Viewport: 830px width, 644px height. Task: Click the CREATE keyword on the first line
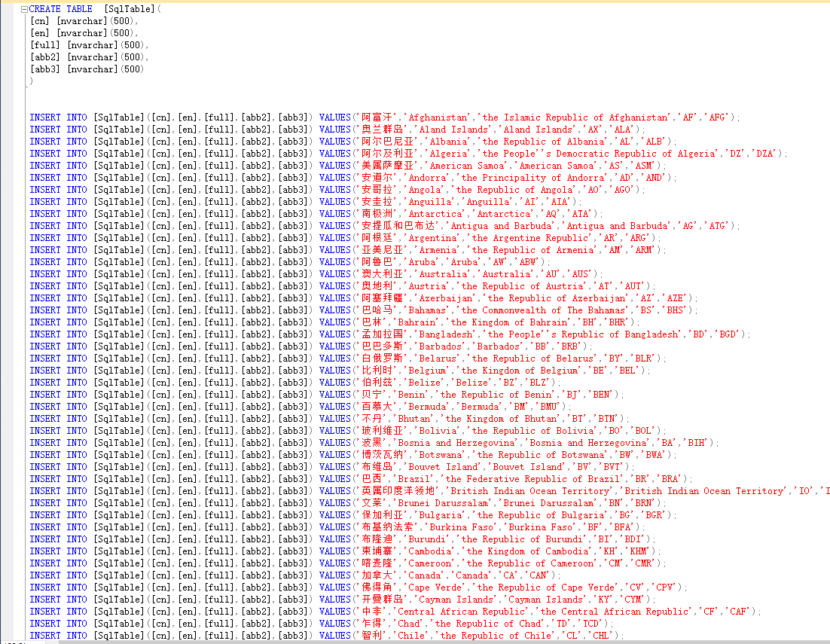[45, 9]
